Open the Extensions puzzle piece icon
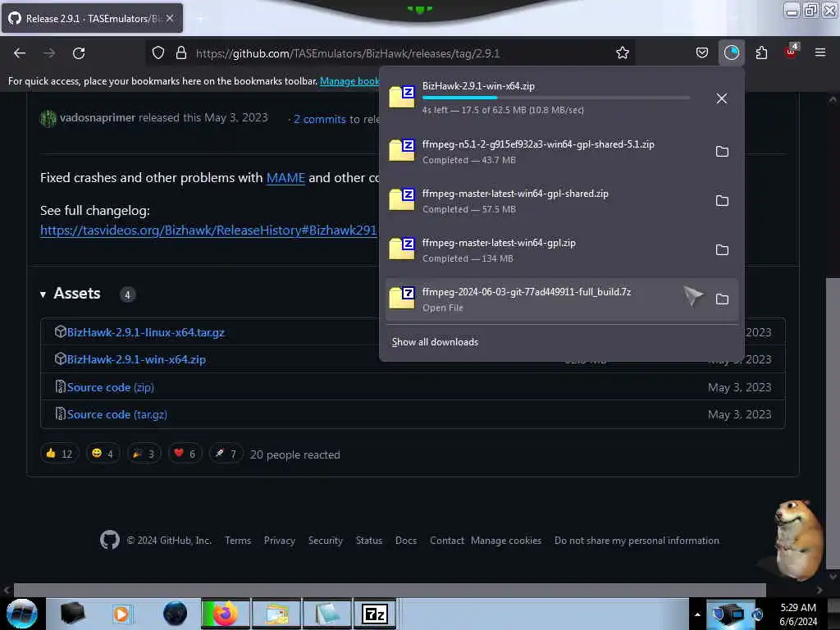This screenshot has height=630, width=840. (x=761, y=53)
